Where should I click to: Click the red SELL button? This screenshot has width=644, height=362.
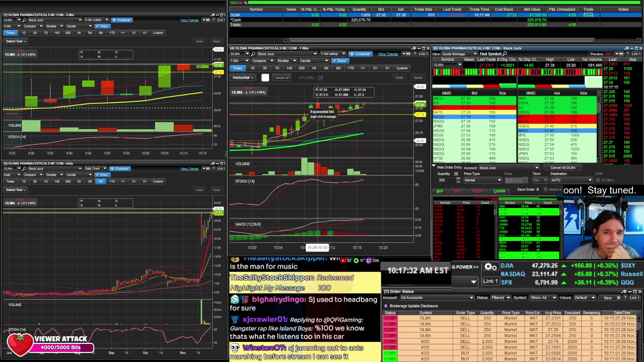pos(457,192)
